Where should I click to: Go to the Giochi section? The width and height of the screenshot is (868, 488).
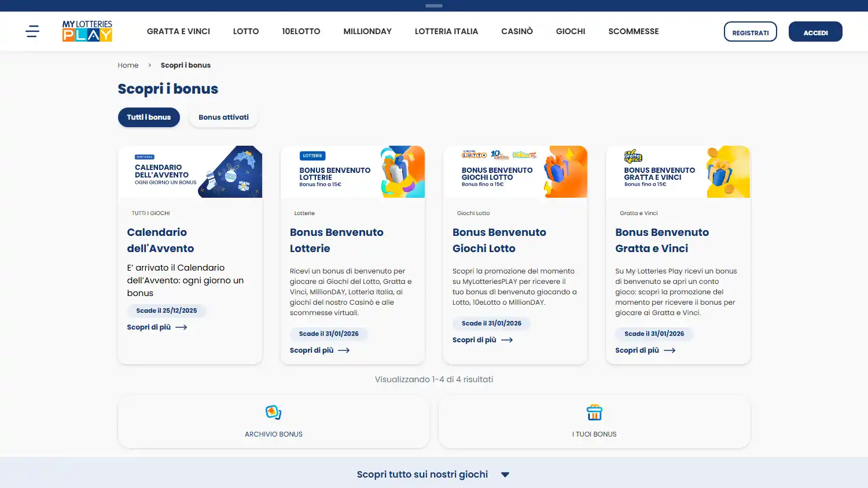click(571, 31)
